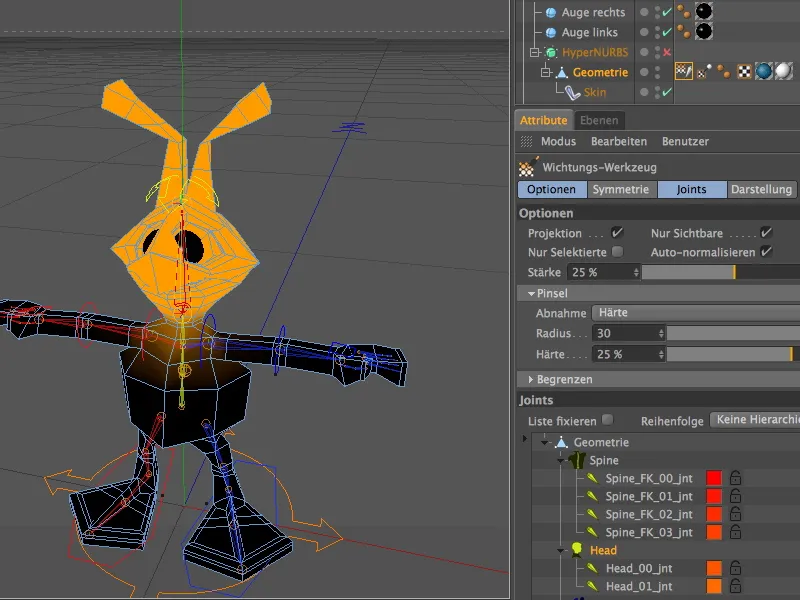Select the black material tag on Auge links

(704, 32)
